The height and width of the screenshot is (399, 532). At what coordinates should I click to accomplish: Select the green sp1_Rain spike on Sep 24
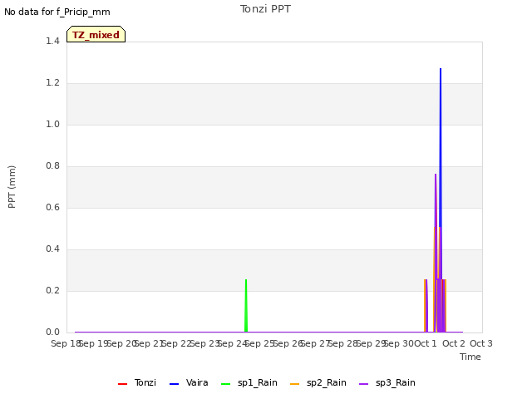pyautogui.click(x=246, y=305)
